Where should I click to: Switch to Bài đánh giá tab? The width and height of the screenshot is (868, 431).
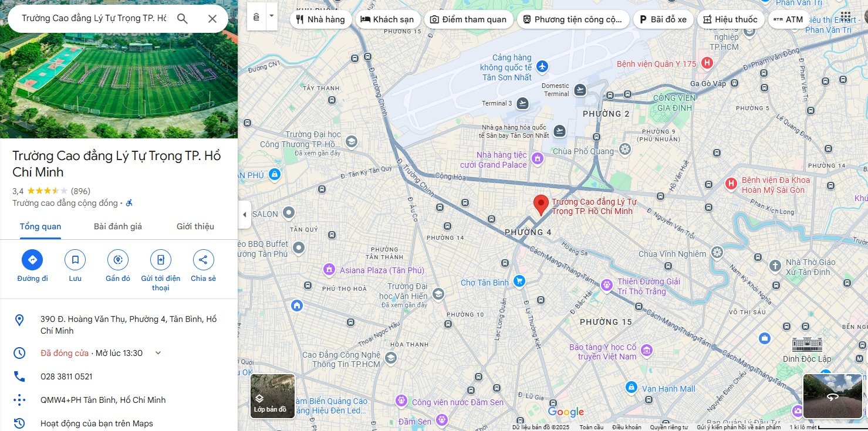(118, 226)
